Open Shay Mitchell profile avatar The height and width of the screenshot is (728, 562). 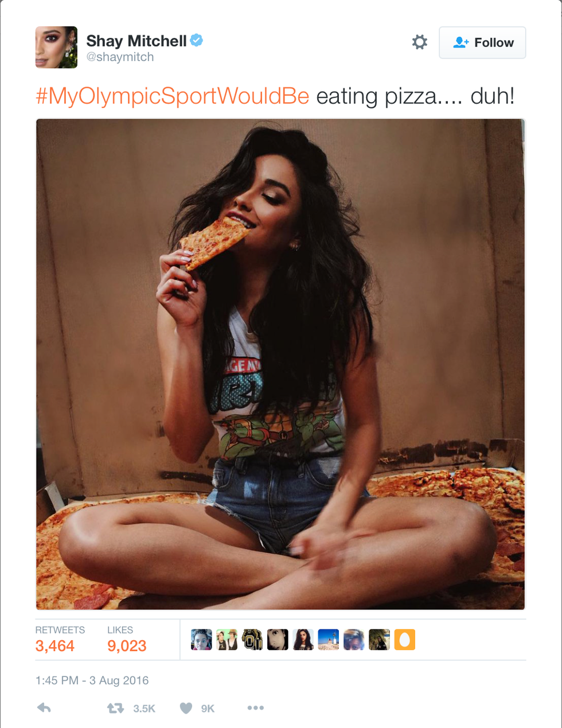pyautogui.click(x=56, y=47)
